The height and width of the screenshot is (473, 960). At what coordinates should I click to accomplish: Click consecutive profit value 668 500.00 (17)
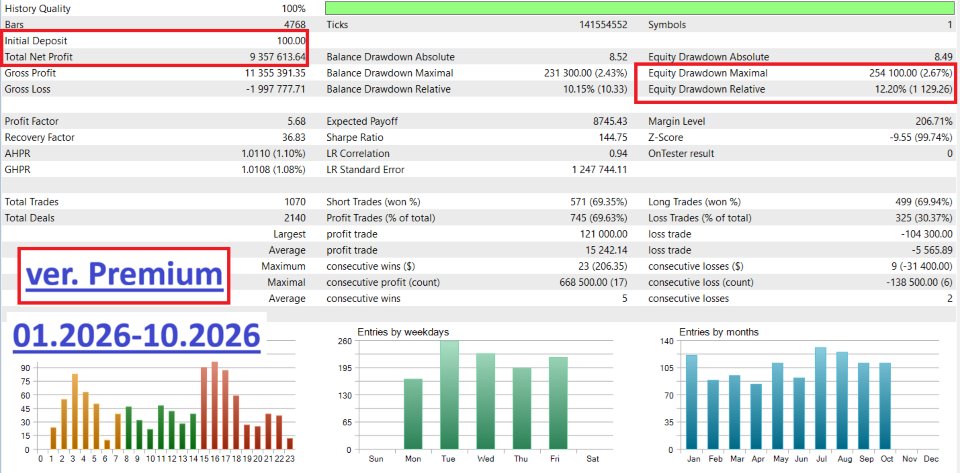click(x=594, y=283)
